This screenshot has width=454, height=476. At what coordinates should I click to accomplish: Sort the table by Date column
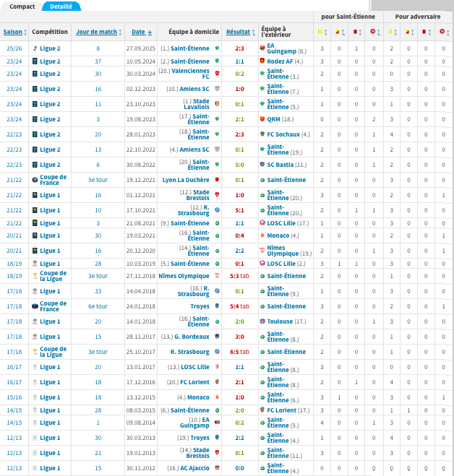[x=138, y=32]
